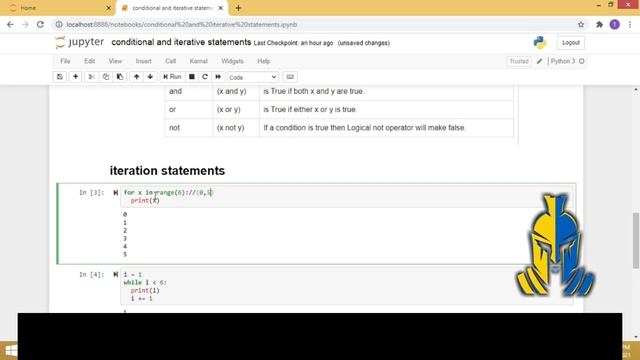Click 'is True if both x and y are true'

click(x=313, y=91)
